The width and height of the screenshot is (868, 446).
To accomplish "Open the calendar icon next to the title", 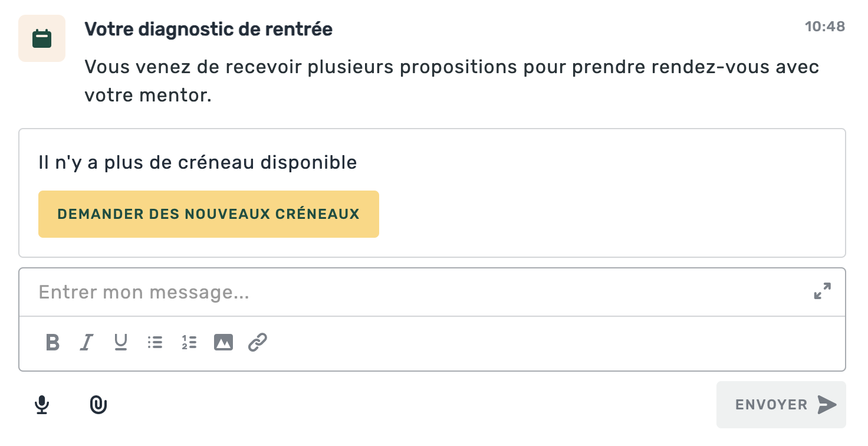I will (x=42, y=38).
